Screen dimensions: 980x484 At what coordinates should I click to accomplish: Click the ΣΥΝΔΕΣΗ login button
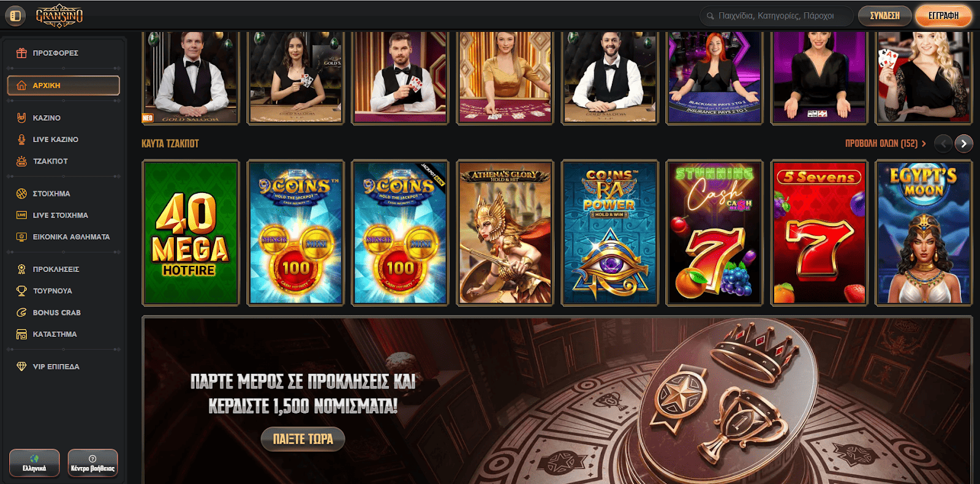click(x=884, y=15)
